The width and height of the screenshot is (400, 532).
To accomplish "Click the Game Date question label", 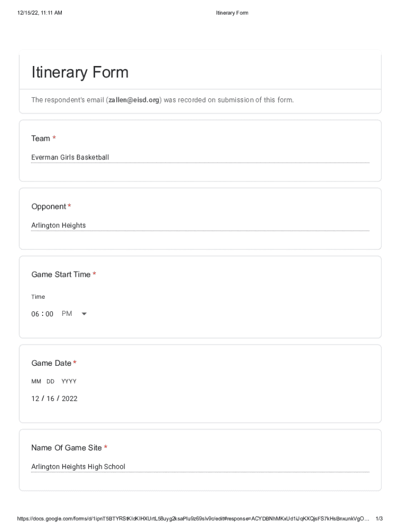I will point(51,363).
